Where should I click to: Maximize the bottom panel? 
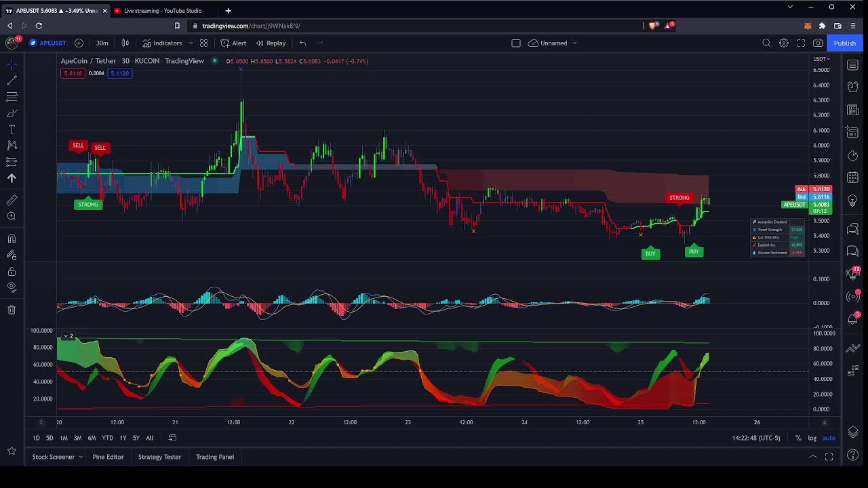829,457
